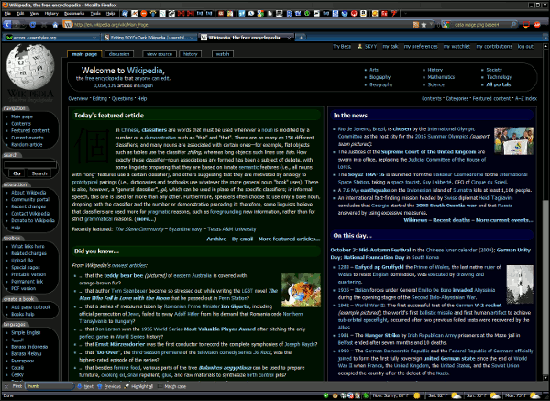The image size is (550, 401).
Task: Click the orange RSS feed icon in address bar
Action: [416, 25]
